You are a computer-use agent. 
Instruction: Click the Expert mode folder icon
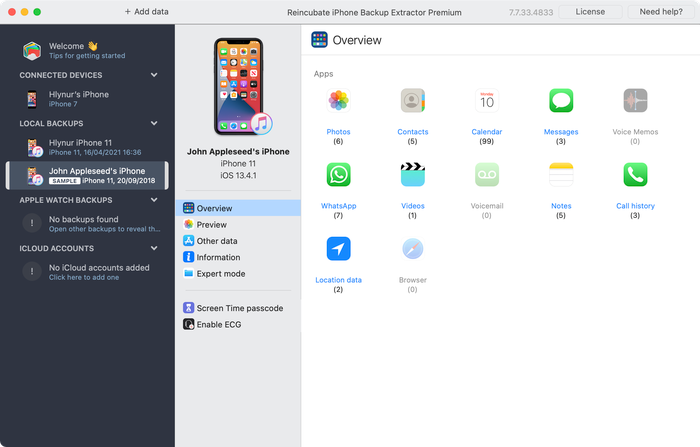[x=188, y=273]
